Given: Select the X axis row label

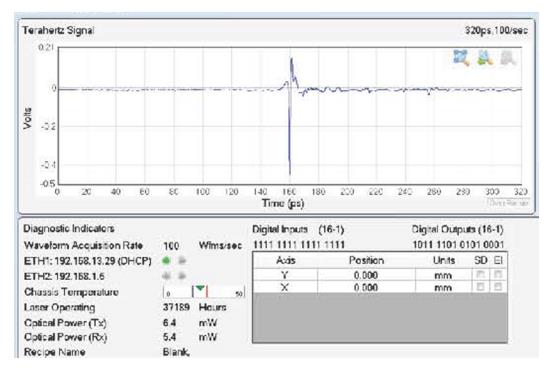Looking at the screenshot, I should click(284, 288).
